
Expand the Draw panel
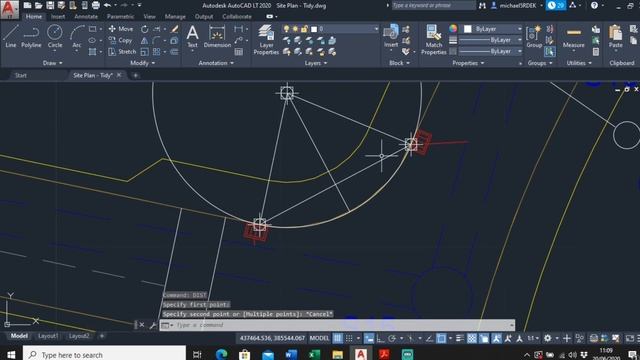[53, 63]
